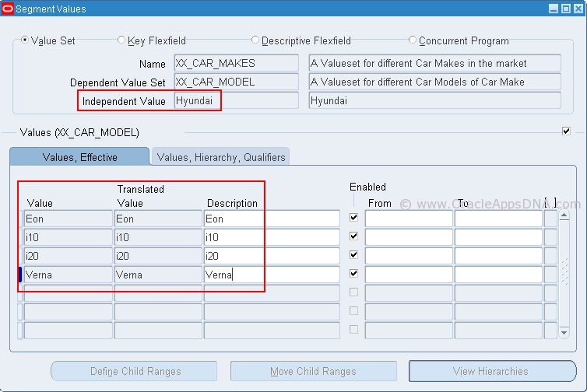Maximize the Segment Values window
The image size is (587, 392).
pos(566,9)
